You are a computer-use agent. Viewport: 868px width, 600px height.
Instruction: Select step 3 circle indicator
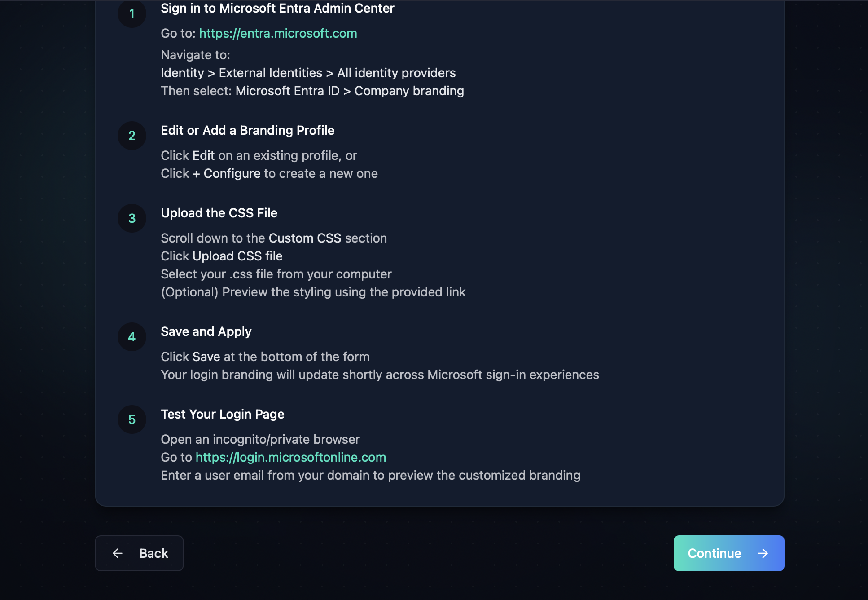click(132, 218)
